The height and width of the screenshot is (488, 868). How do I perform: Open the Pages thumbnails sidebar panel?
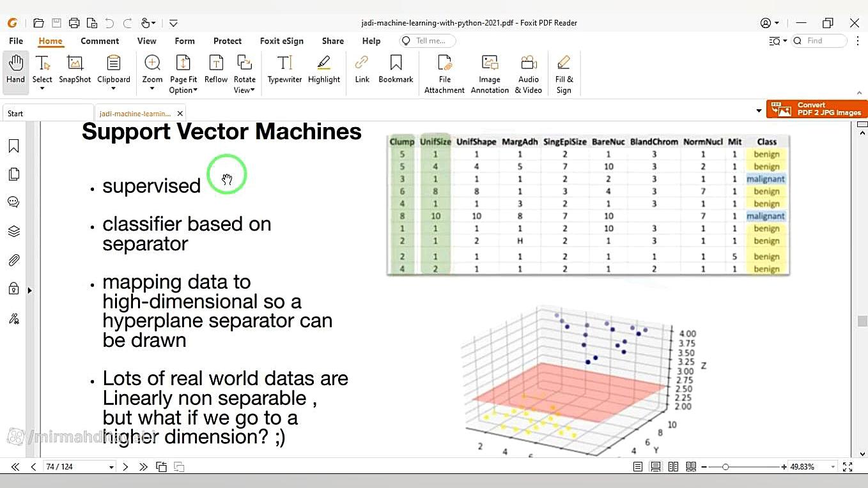tap(14, 174)
